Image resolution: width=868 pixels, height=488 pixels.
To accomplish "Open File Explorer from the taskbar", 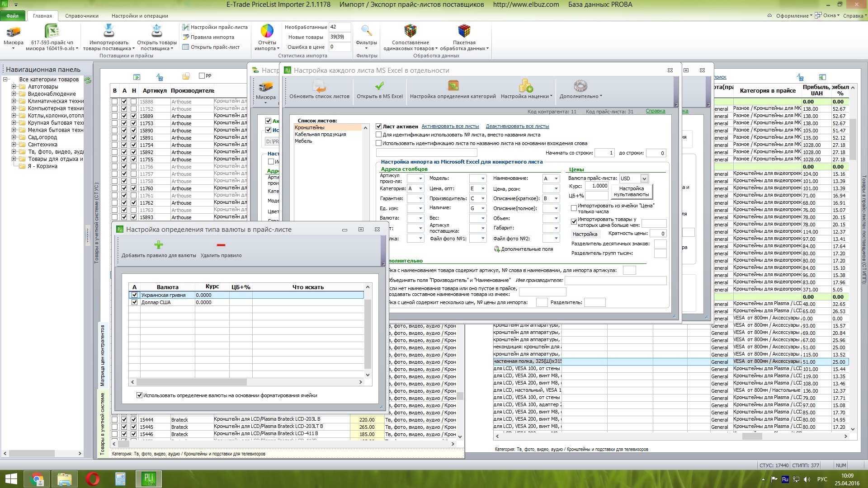I will 65,479.
